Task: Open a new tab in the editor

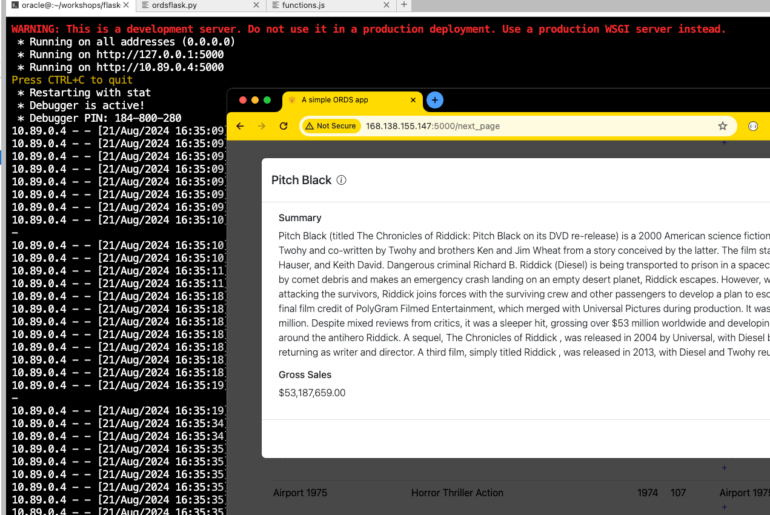Action: click(x=404, y=5)
